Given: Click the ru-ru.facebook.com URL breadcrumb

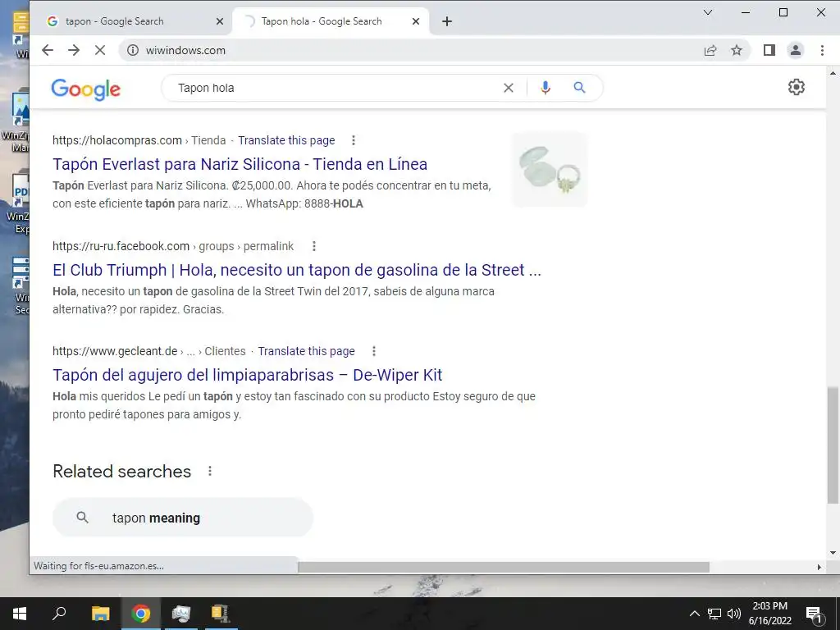Looking at the screenshot, I should [173, 246].
